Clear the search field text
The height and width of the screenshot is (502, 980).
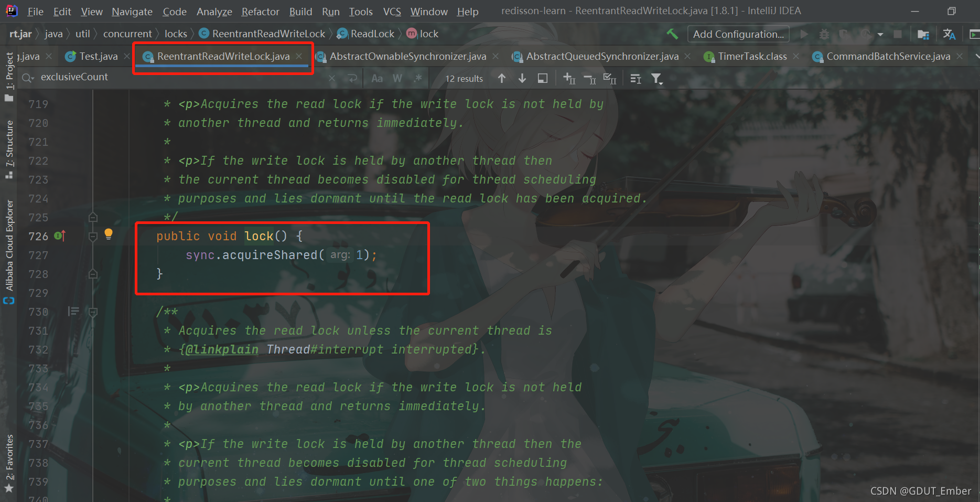click(x=332, y=79)
